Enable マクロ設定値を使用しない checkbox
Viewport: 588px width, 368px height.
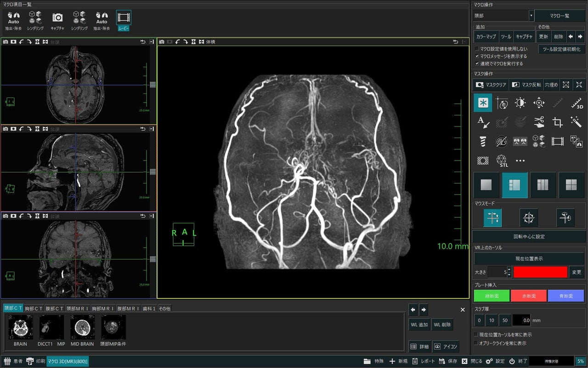477,49
